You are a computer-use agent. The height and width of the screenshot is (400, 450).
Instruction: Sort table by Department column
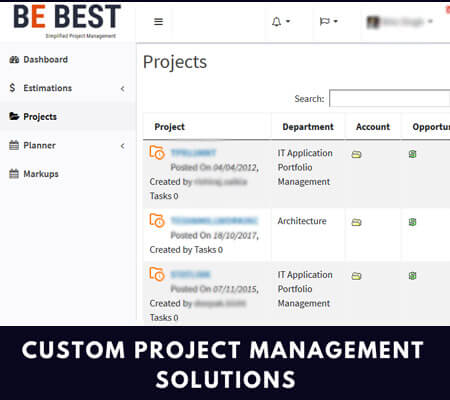(308, 127)
